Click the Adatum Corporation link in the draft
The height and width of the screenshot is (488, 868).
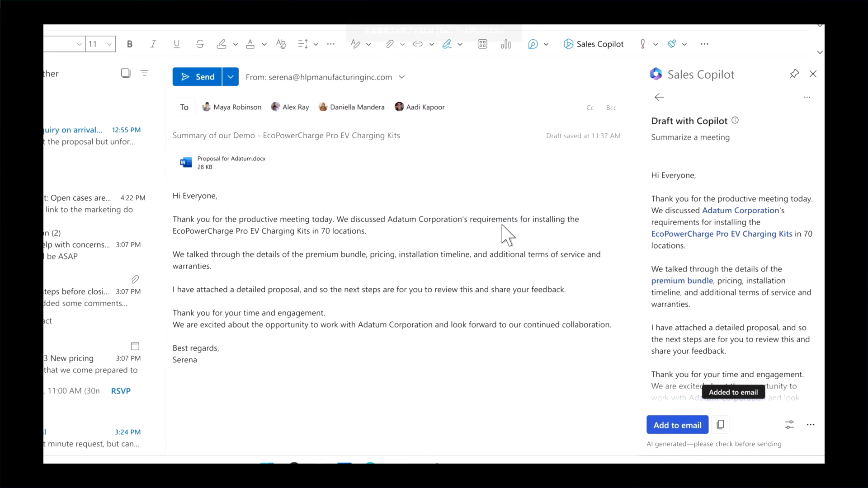pos(740,211)
